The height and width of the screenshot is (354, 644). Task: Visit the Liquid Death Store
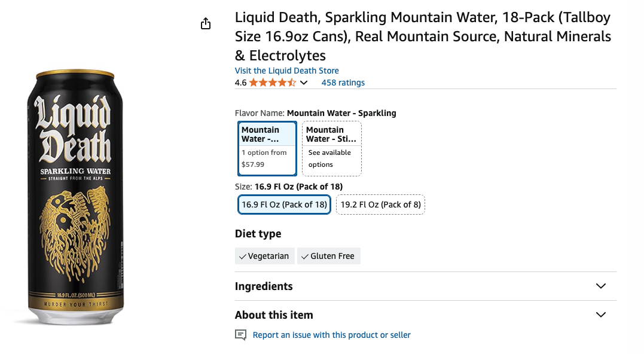click(x=286, y=70)
